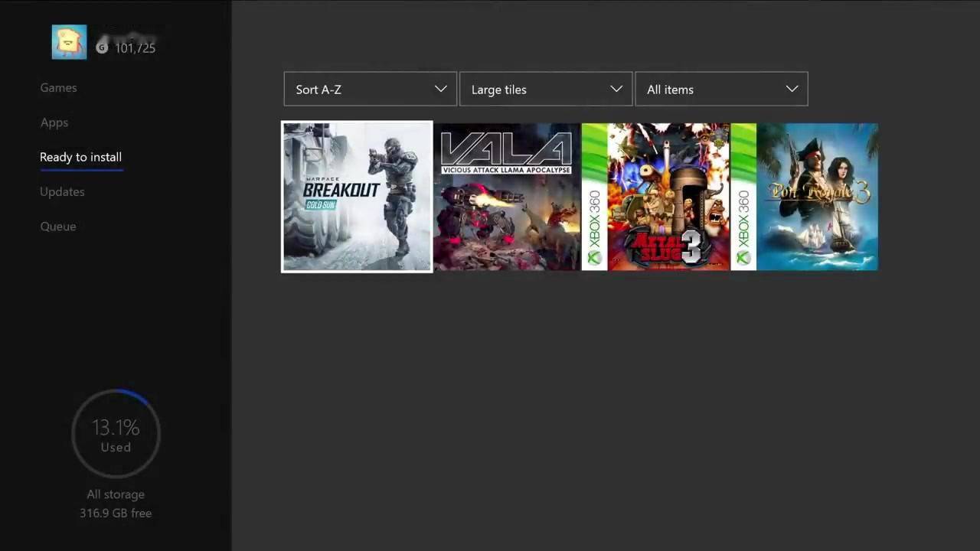Click the gamerscore value 101,725
Image resolution: width=980 pixels, height=551 pixels.
pyautogui.click(x=135, y=48)
